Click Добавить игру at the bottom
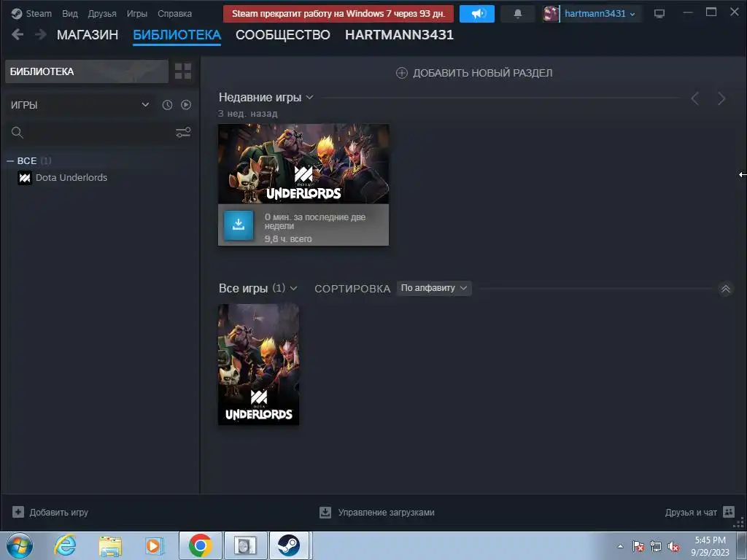Screen dimensions: 747x560 click(x=50, y=513)
